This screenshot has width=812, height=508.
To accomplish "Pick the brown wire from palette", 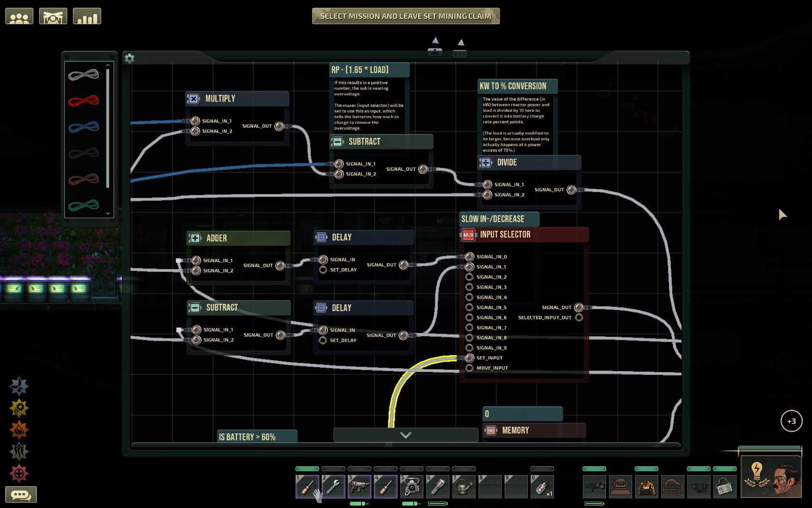I will click(84, 179).
